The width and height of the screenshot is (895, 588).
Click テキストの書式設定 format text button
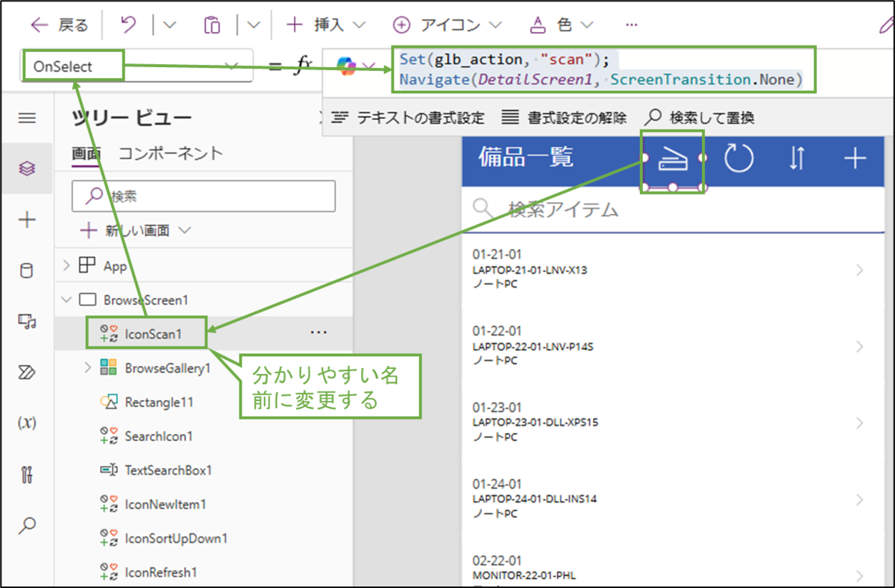pos(407,118)
